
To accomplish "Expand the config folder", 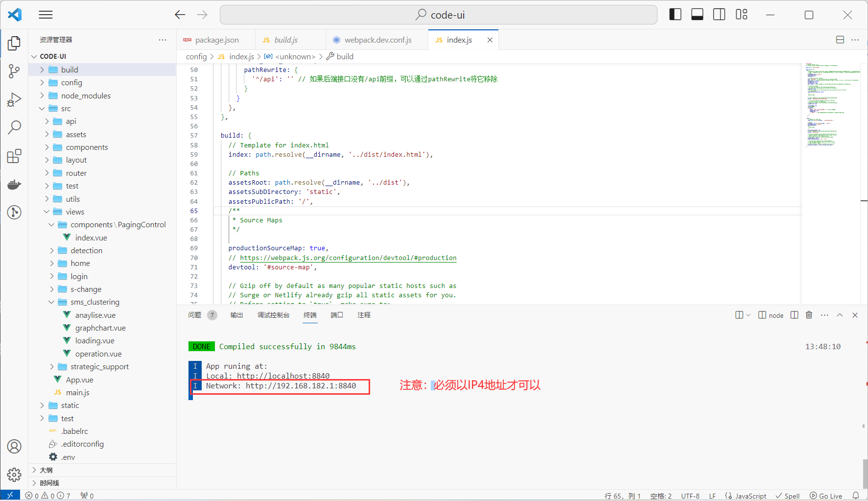I will (102, 82).
